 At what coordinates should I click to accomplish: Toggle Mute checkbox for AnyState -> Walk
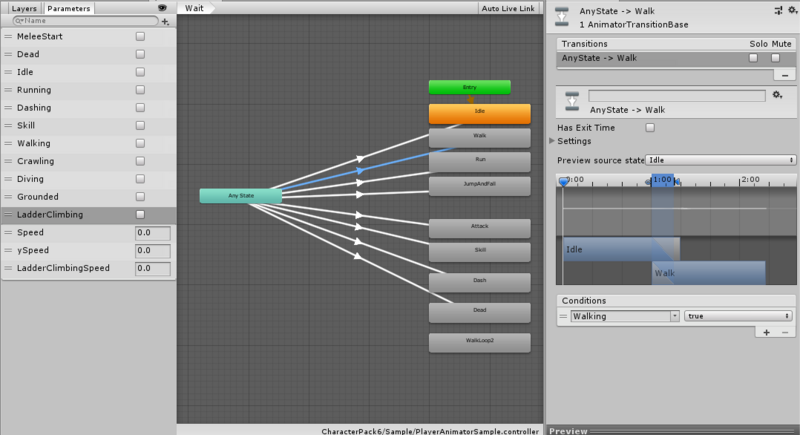(x=776, y=58)
